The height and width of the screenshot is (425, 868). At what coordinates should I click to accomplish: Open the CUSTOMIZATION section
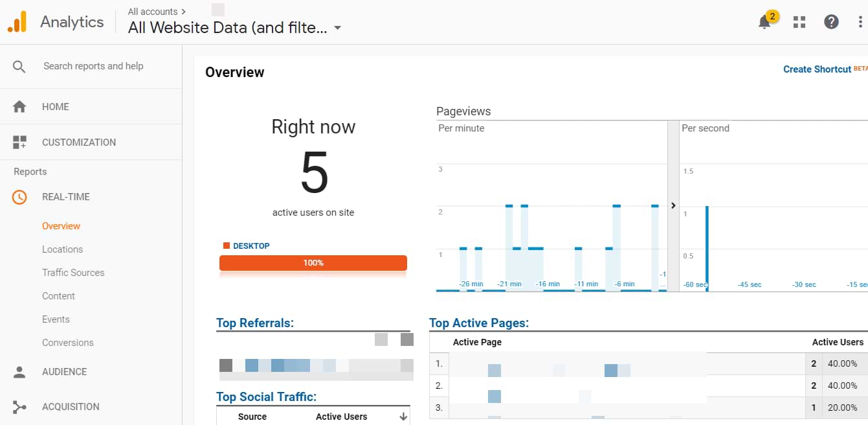(x=79, y=143)
